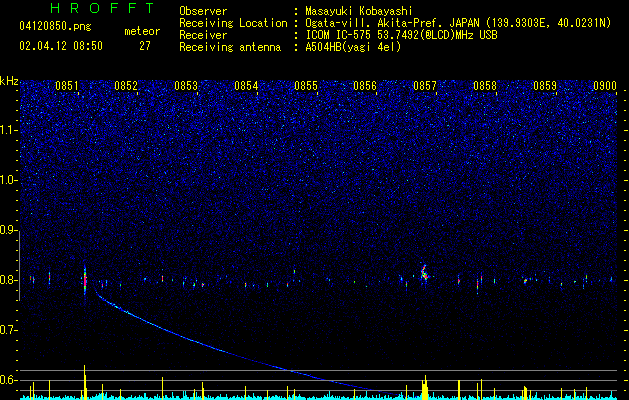This screenshot has width=629, height=400.
Task: Click the 0.9 kHz axis label
Action: point(8,230)
